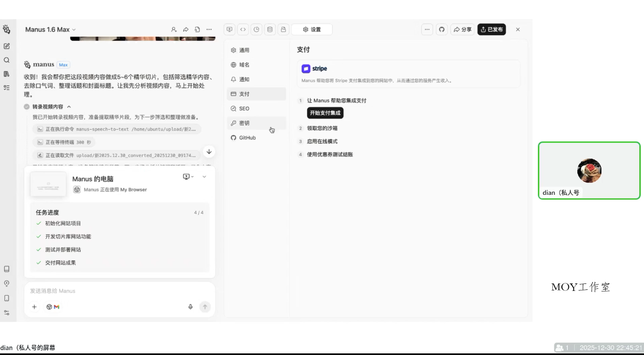Open version history clock icon
The image size is (644, 355).
click(256, 29)
